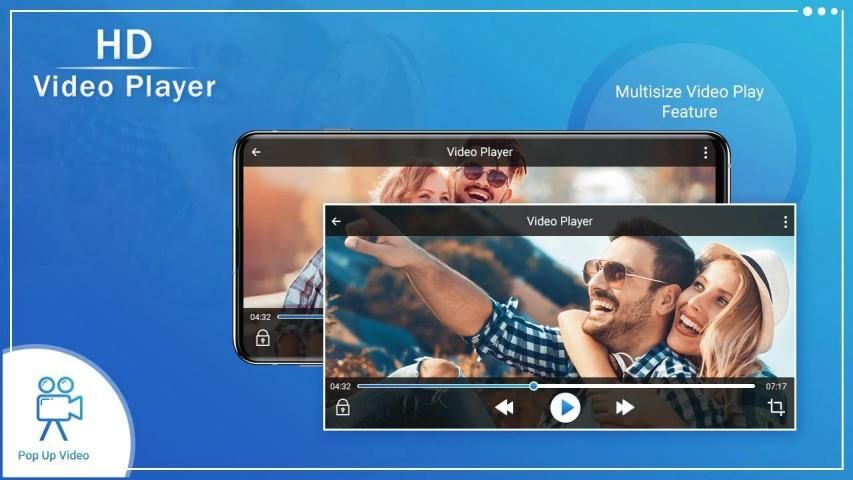
Task: Click the "Multisize Video Play Feature" text
Action: [x=689, y=101]
